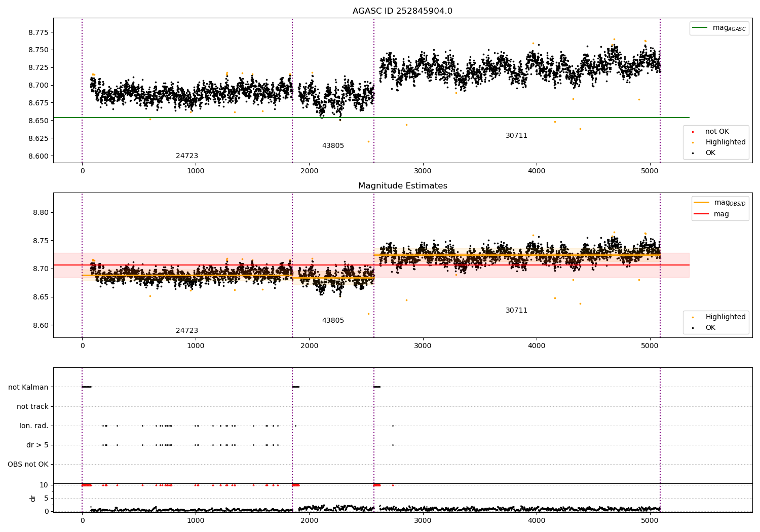Click the 8.775 y-axis tick label
The height and width of the screenshot is (532, 760).
(39, 32)
